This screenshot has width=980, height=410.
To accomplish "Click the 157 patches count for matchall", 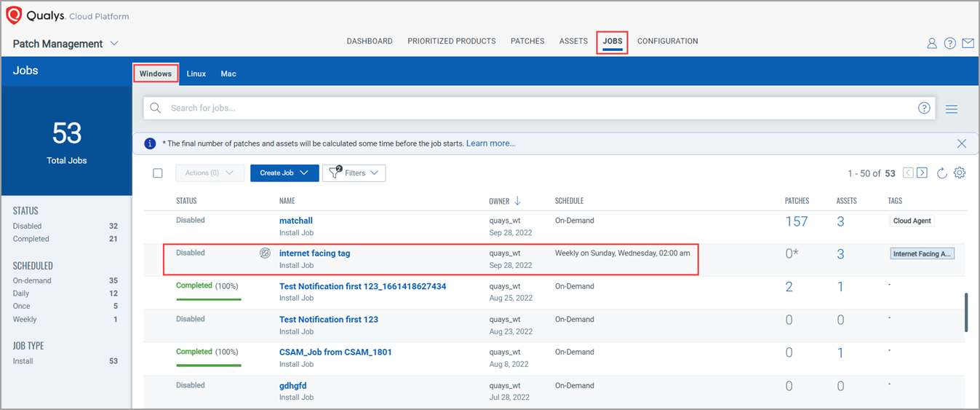I will [x=797, y=222].
